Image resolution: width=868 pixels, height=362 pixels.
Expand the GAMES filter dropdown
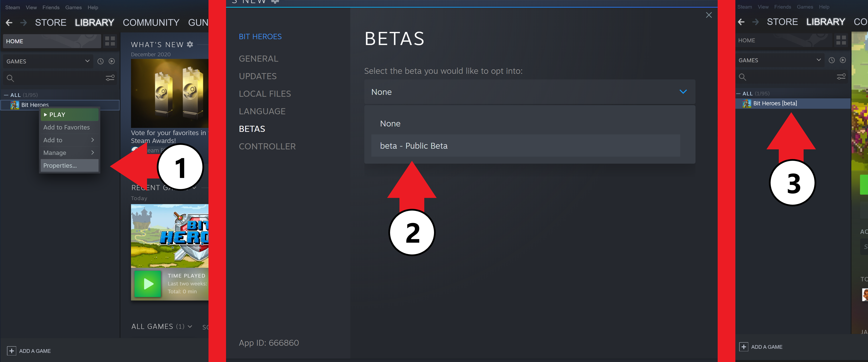coord(87,61)
